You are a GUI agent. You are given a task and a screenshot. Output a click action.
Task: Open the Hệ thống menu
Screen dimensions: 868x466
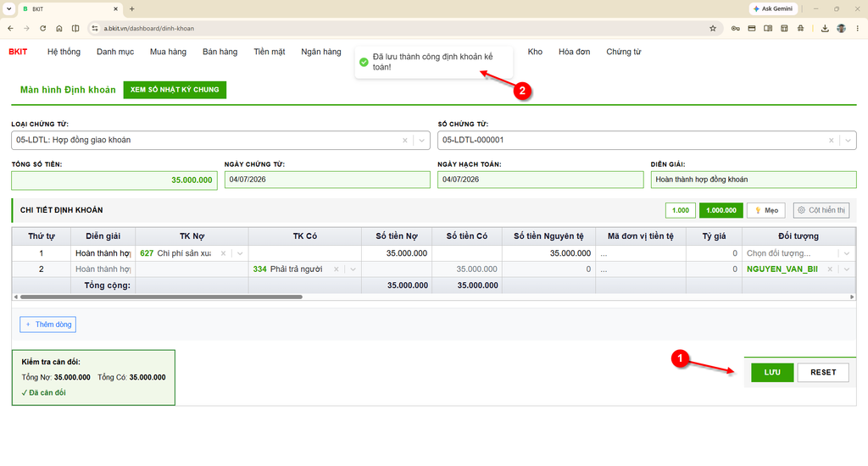[x=64, y=52]
